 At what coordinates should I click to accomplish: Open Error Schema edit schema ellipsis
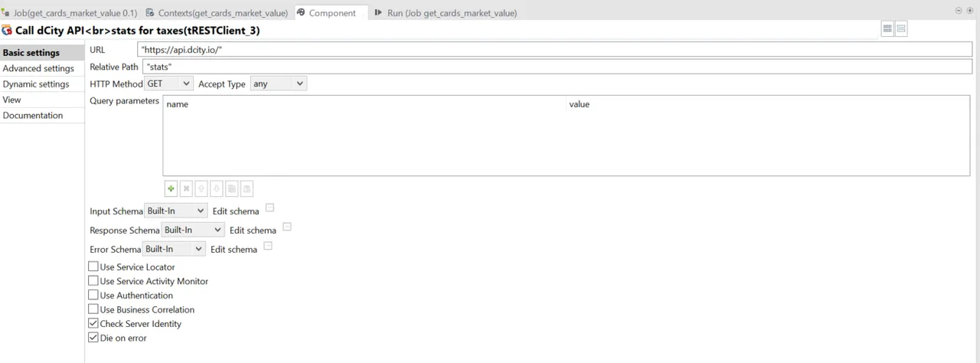pyautogui.click(x=268, y=246)
